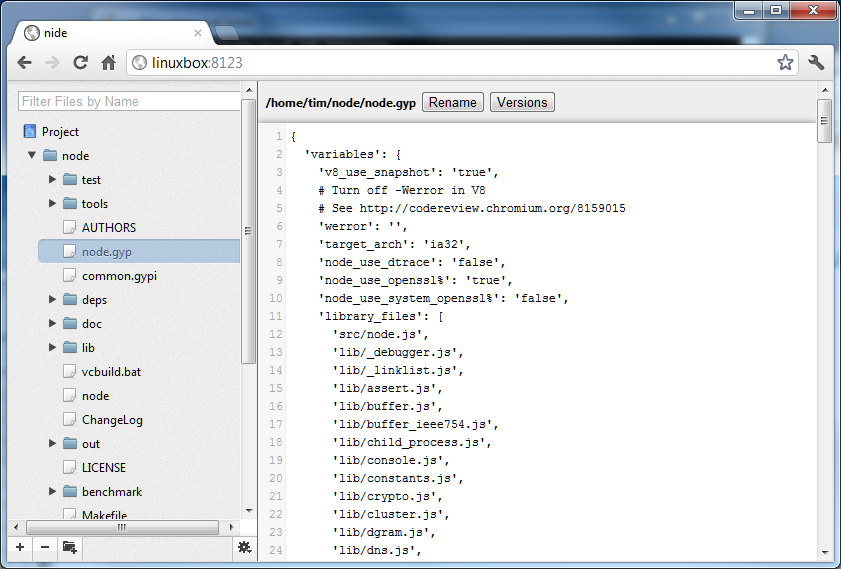Viewport: 841px width, 569px height.
Task: Expand the out folder triangle
Action: pyautogui.click(x=52, y=443)
